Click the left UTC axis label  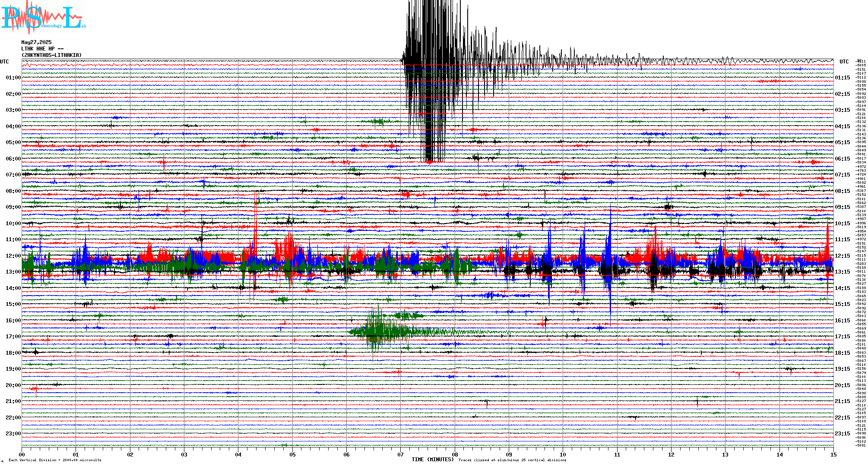click(4, 62)
